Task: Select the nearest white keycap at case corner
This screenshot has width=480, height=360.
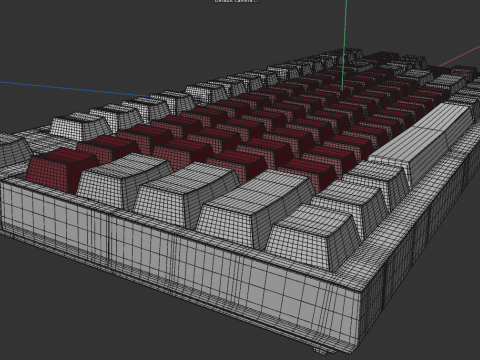Action: point(312,236)
